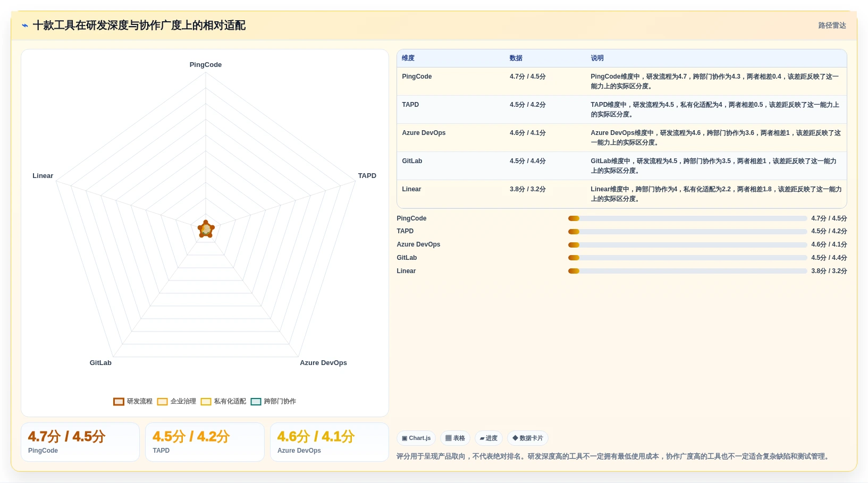
Task: Click GitLab description text in table
Action: pos(713,166)
